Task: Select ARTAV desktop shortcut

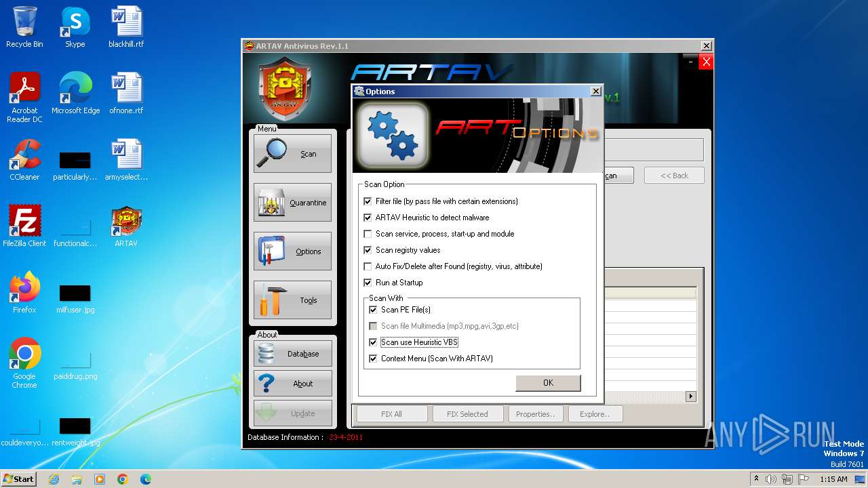Action: (x=126, y=226)
